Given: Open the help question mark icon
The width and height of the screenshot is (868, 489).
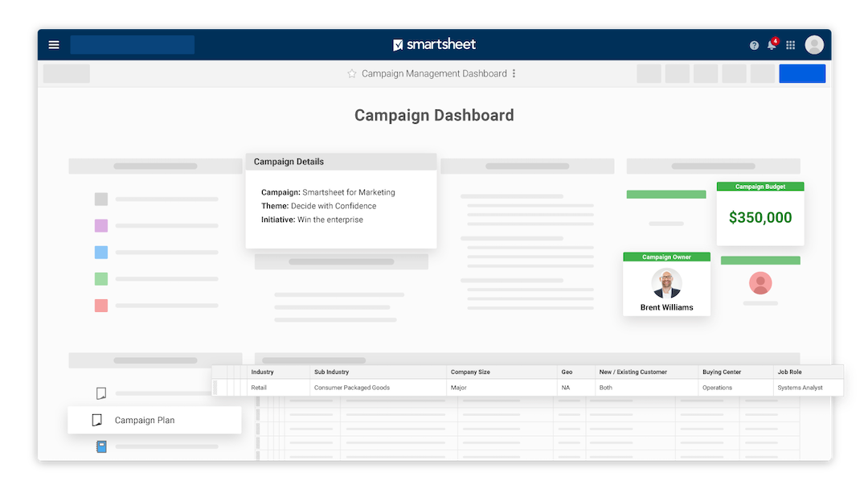Looking at the screenshot, I should [754, 45].
